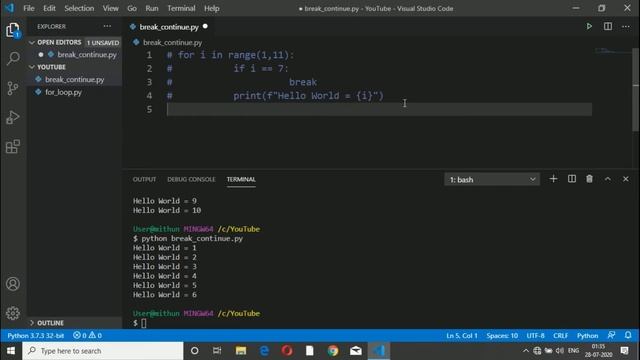Screen dimensions: 640x360
Task: Open the Help menu
Action: click(x=212, y=8)
